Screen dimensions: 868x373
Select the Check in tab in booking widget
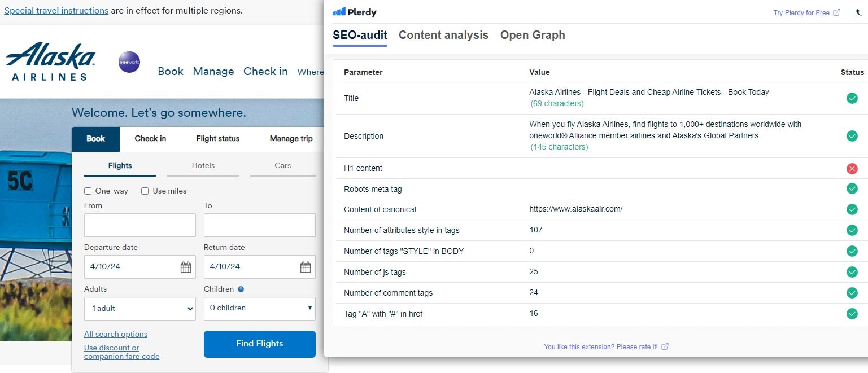(150, 139)
